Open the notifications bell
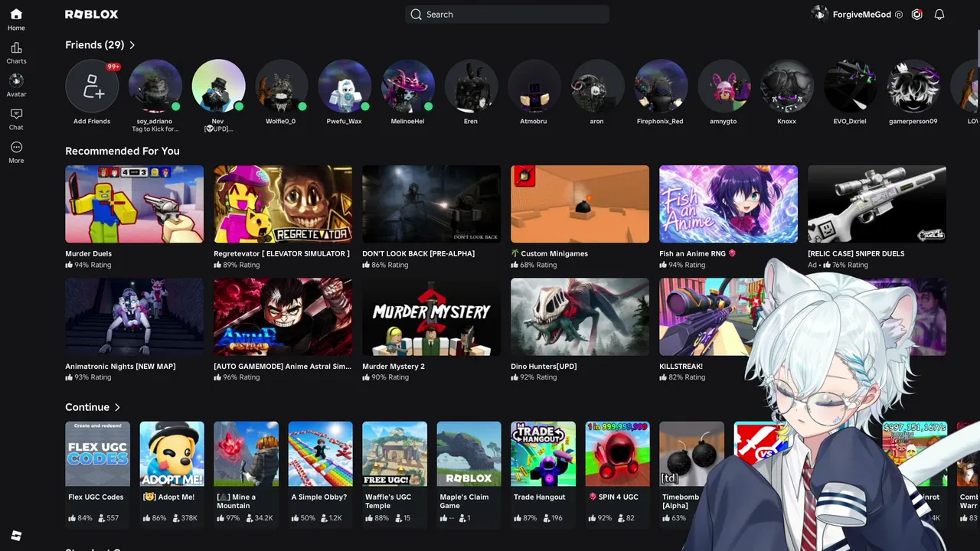This screenshot has width=980, height=551. point(939,15)
